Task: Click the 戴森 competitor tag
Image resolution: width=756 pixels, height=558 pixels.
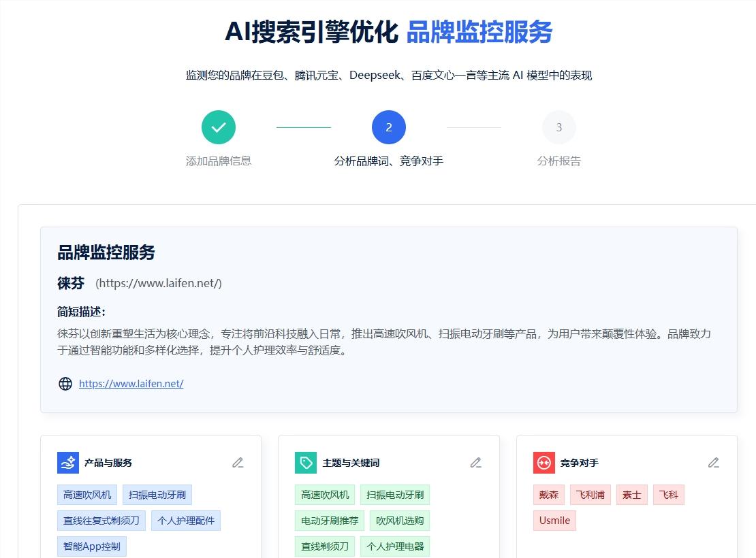Action: 549,495
